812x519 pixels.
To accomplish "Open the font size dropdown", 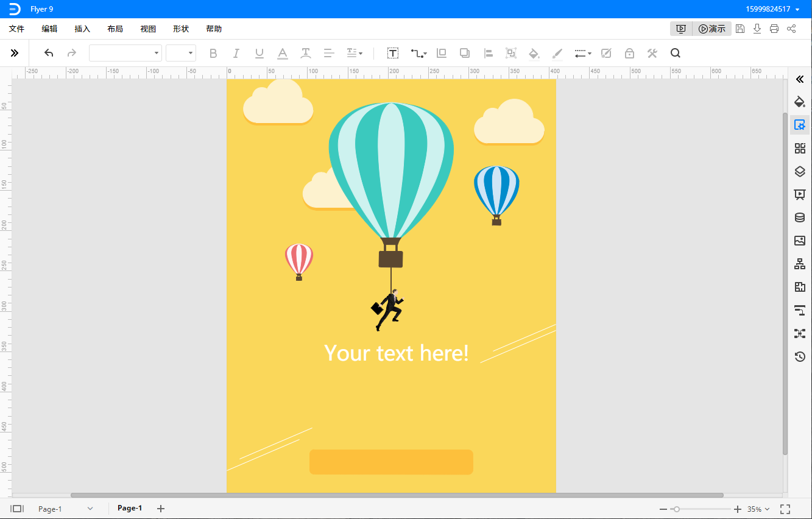I will point(181,53).
